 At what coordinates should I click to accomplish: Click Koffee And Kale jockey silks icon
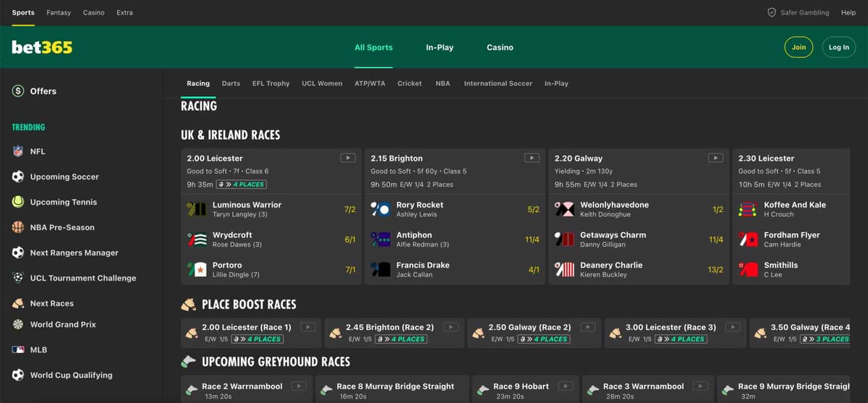click(748, 209)
